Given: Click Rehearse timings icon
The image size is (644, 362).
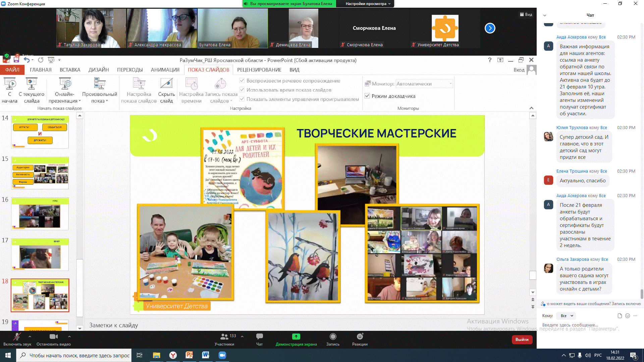Looking at the screenshot, I should coord(192,83).
